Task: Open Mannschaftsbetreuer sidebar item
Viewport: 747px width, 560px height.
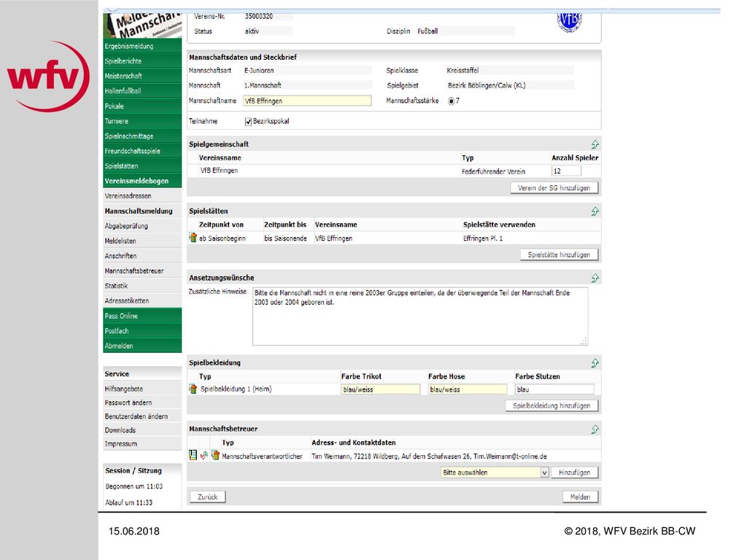Action: (x=142, y=271)
